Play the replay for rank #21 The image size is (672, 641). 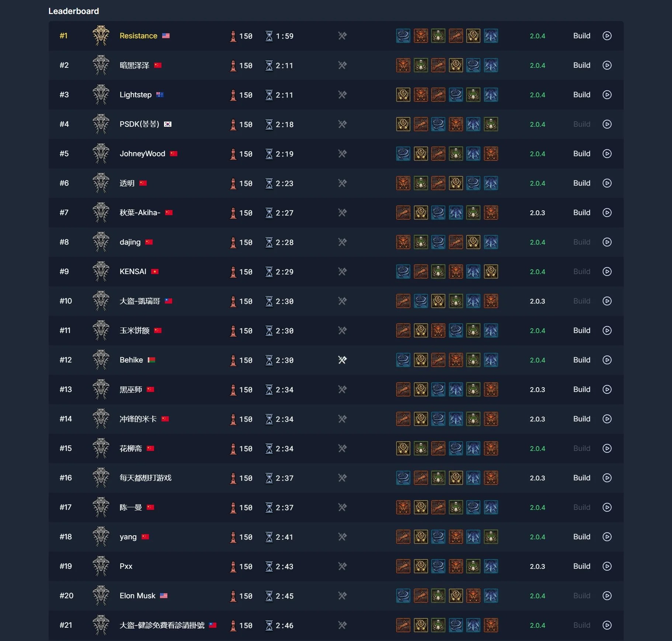coord(607,625)
